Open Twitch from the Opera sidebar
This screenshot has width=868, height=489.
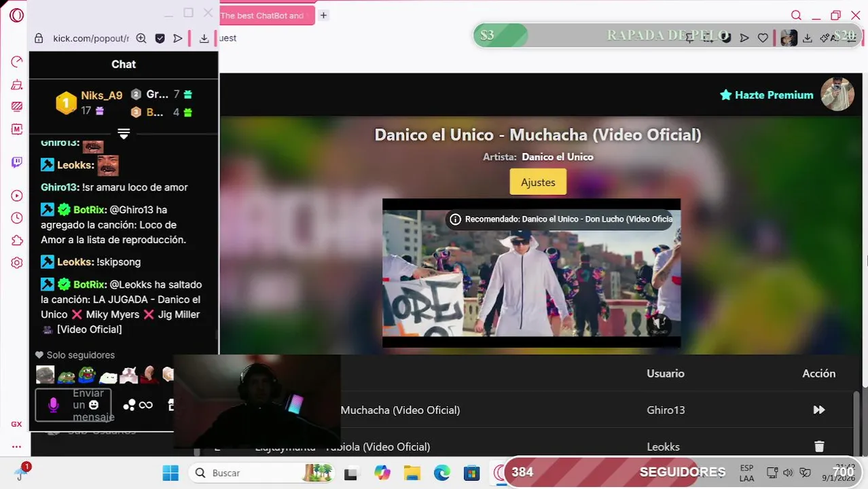click(17, 162)
